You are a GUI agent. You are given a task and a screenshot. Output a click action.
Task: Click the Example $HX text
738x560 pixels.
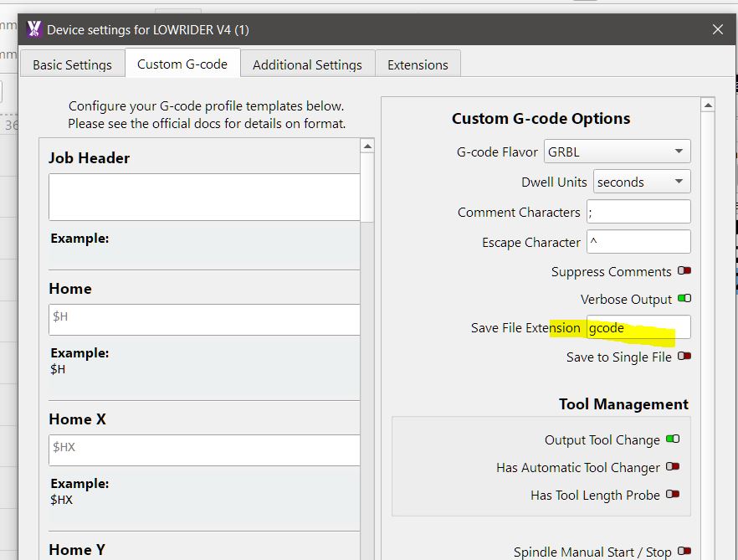coord(61,500)
